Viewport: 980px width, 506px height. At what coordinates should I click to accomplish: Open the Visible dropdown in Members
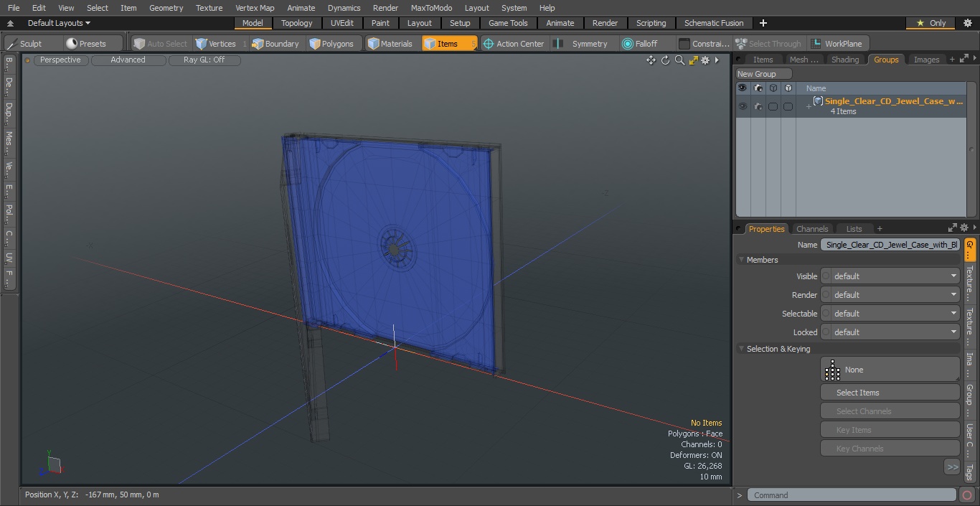click(x=890, y=276)
